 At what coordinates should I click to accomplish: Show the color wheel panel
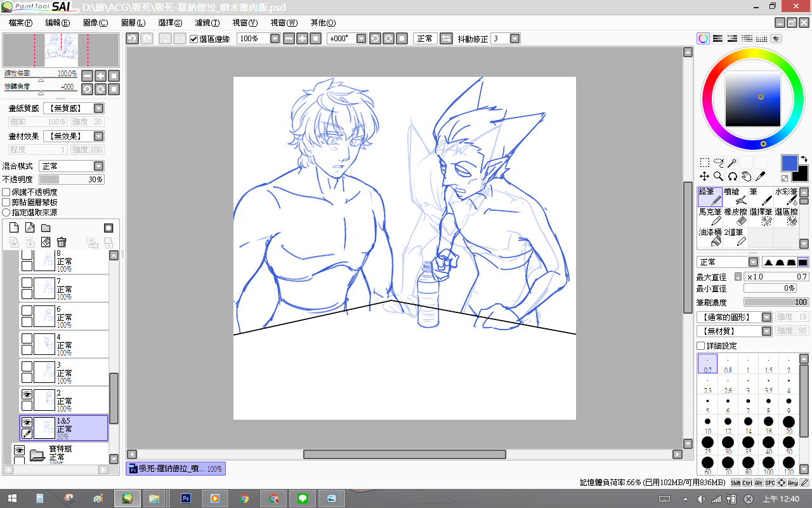click(x=704, y=39)
